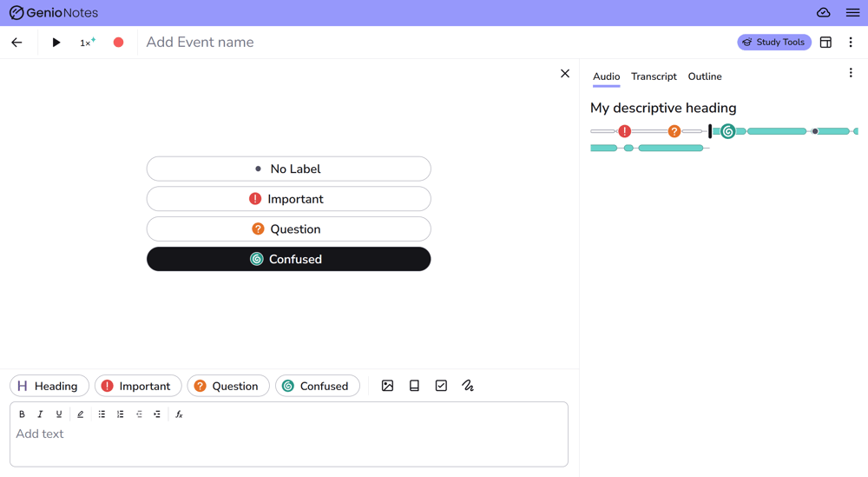Viewport: 868px width, 477px height.
Task: Decrease the indent level
Action: tap(139, 414)
